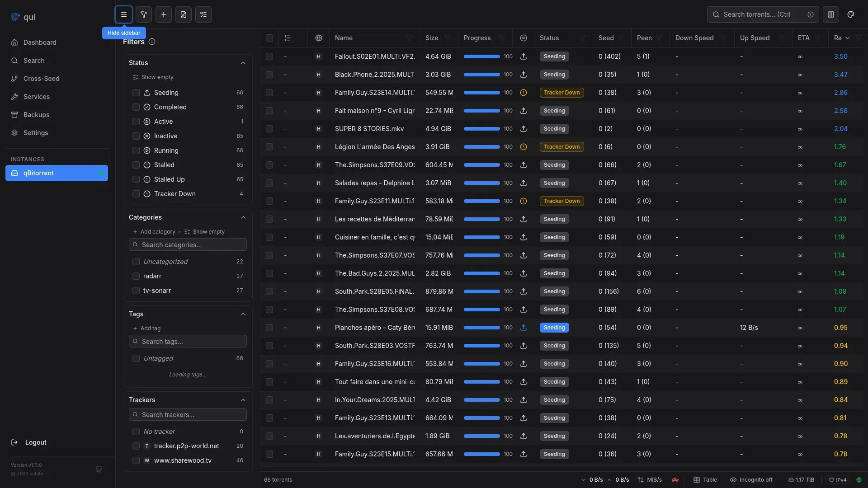Open the theme palette icon
Viewport: 868px width, 488px height.
pos(851,14)
